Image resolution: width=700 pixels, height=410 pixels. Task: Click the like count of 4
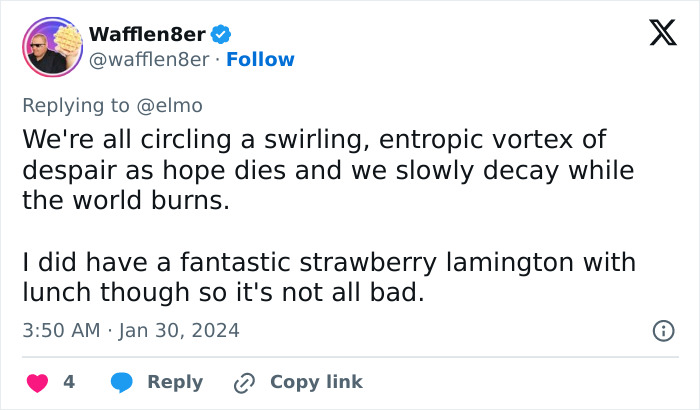click(69, 382)
